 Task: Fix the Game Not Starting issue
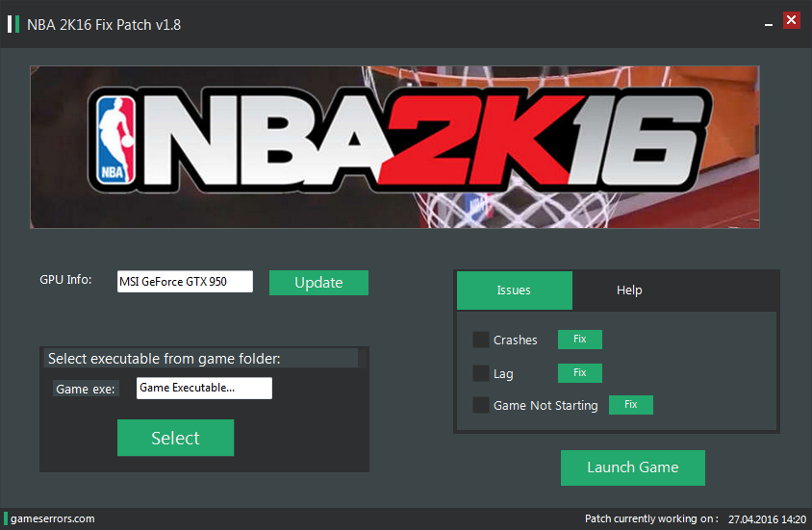631,405
